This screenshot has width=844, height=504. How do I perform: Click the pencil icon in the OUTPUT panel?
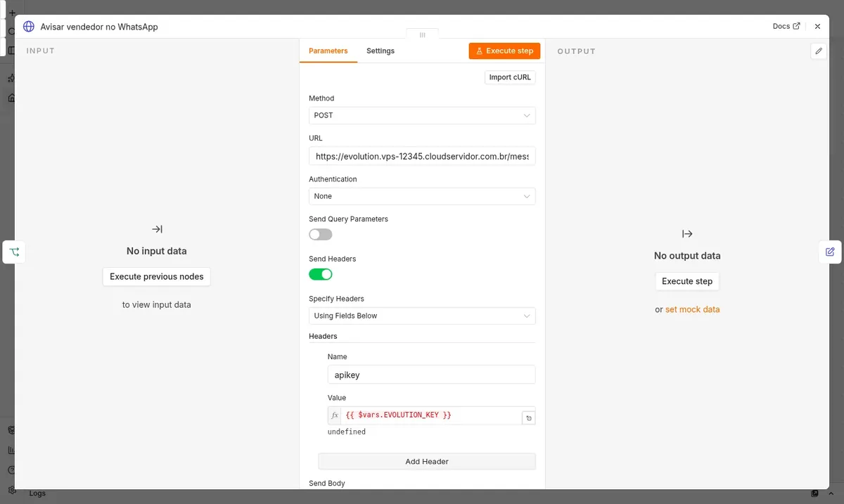(818, 51)
